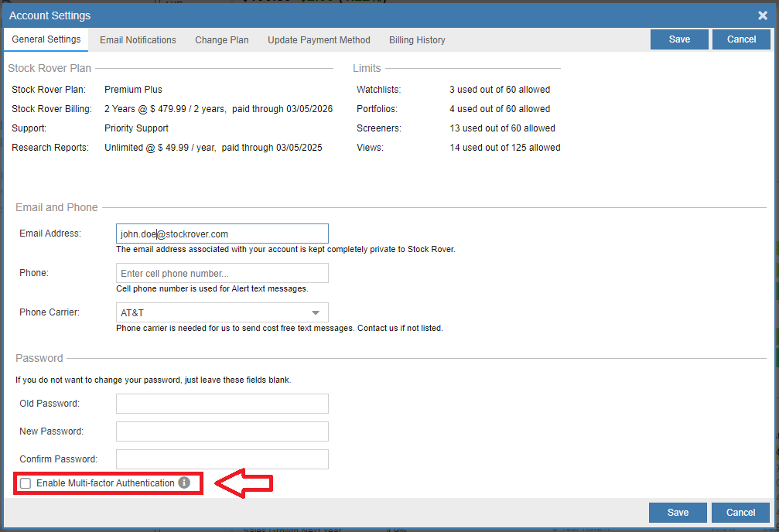Select the Update Payment Method tab
Viewport: 779px width, 532px height.
pos(319,39)
